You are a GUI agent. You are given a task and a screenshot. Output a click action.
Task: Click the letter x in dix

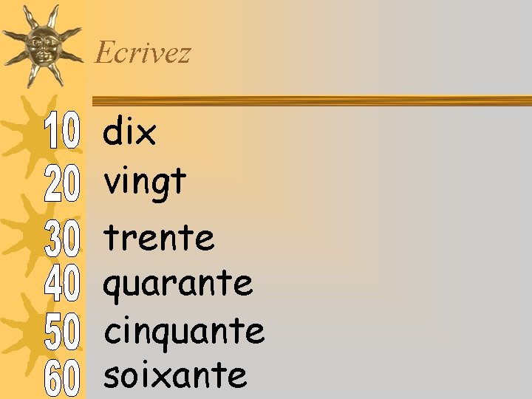coord(146,134)
